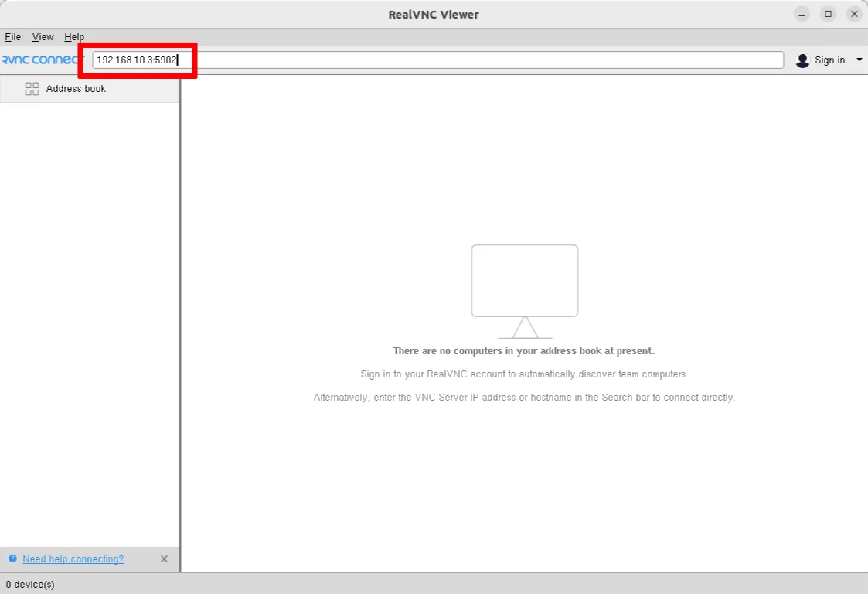
Task: Click the Address book grid icon
Action: 32,89
